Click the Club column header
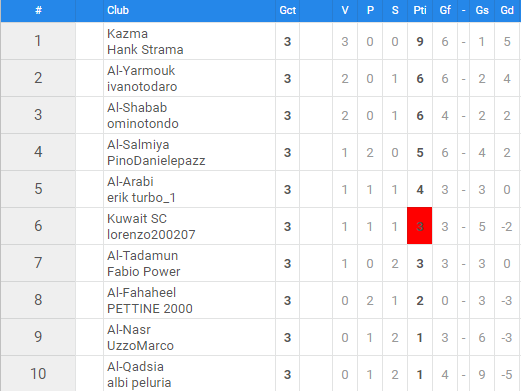This screenshot has height=391, width=521. 118,10
